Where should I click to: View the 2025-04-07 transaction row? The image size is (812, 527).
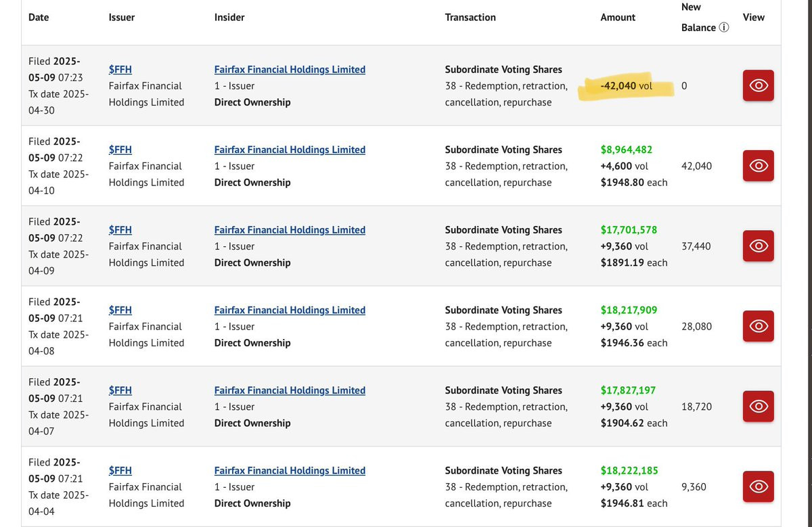coord(759,406)
